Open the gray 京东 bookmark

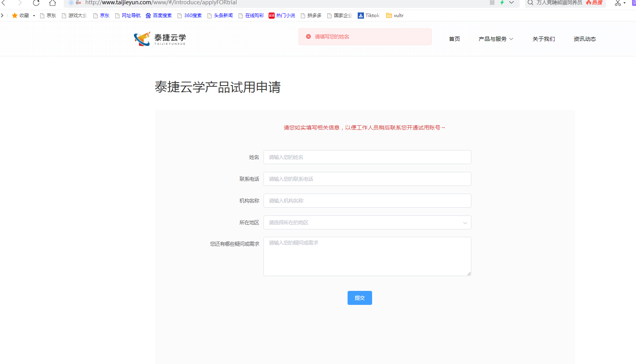pos(48,16)
